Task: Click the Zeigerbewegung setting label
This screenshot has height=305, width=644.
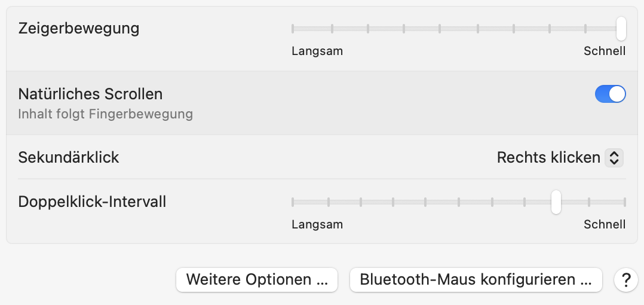Action: coord(79,28)
